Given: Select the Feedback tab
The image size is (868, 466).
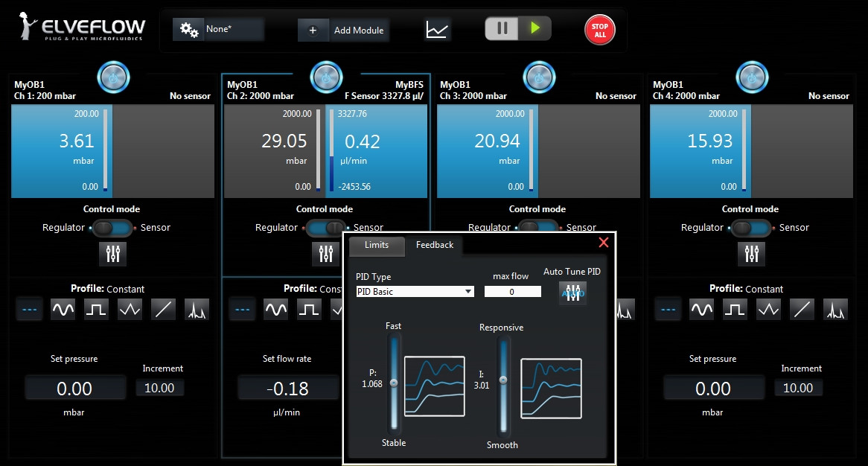Looking at the screenshot, I should pos(435,245).
